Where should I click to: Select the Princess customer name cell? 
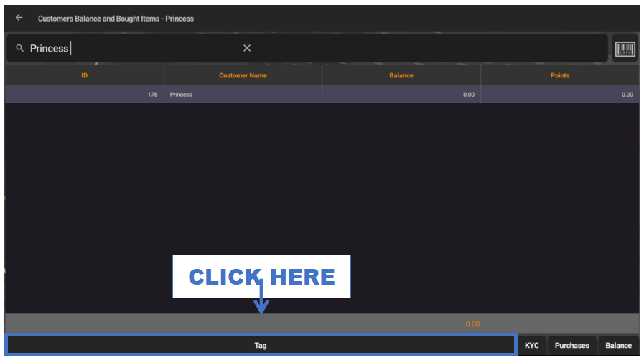243,95
